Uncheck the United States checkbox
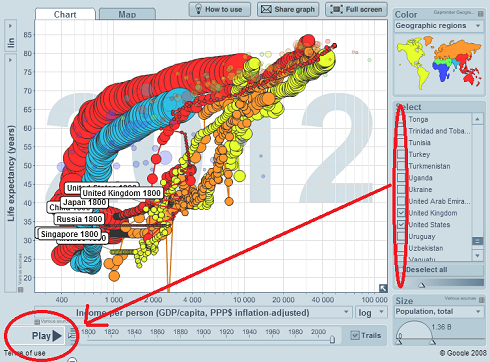The width and height of the screenshot is (490, 362). (401, 225)
